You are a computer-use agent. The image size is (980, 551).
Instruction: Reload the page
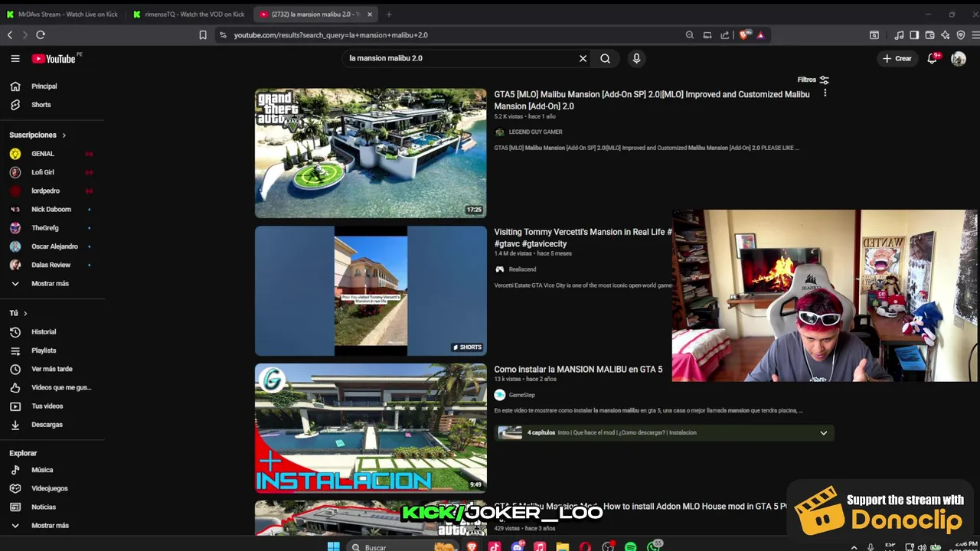[x=41, y=34]
